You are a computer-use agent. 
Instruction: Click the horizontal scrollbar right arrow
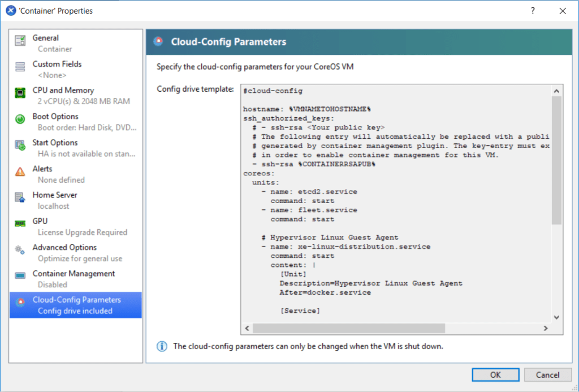coord(545,328)
